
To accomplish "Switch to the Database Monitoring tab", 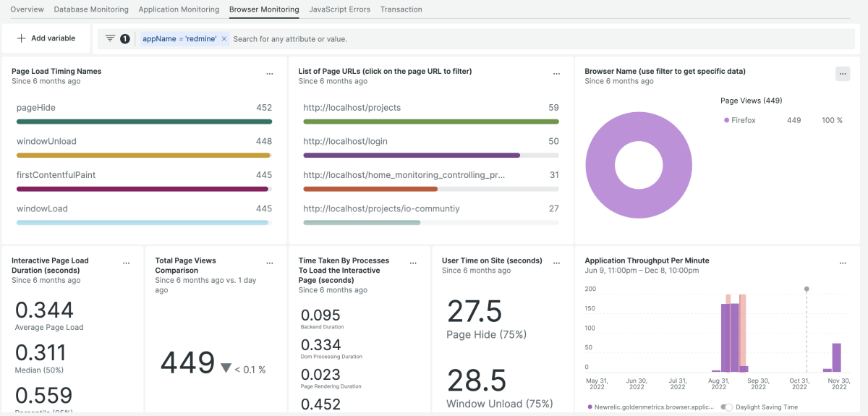I will pos(91,9).
